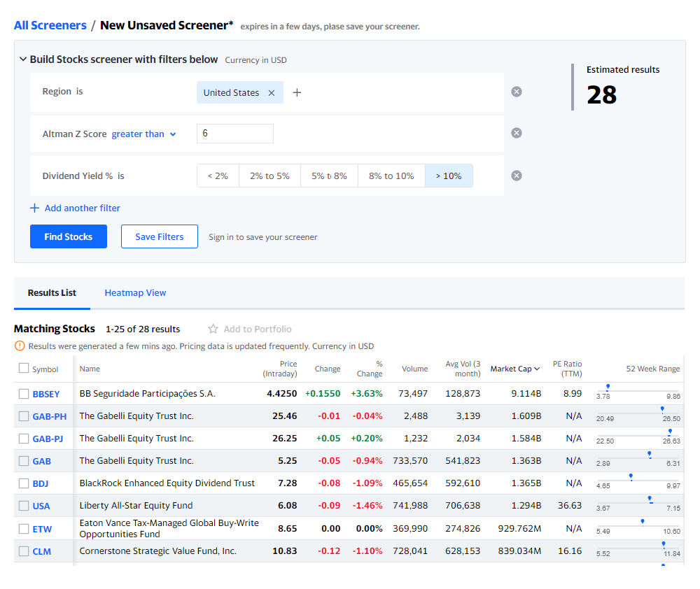Sort by Volume column header
The width and height of the screenshot is (700, 589).
414,369
